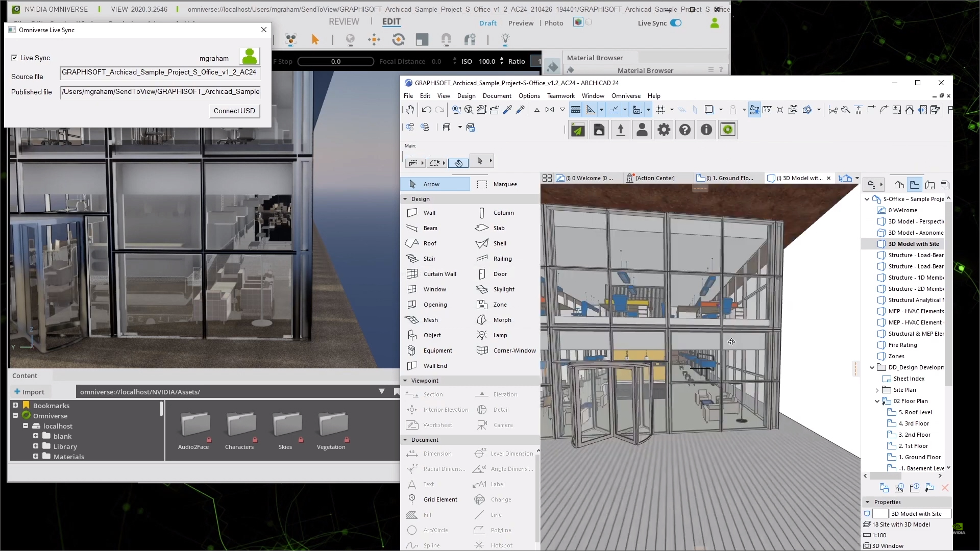The height and width of the screenshot is (551, 980).
Task: Uncheck the Live Sync checkbox in dialog
Action: [14, 58]
